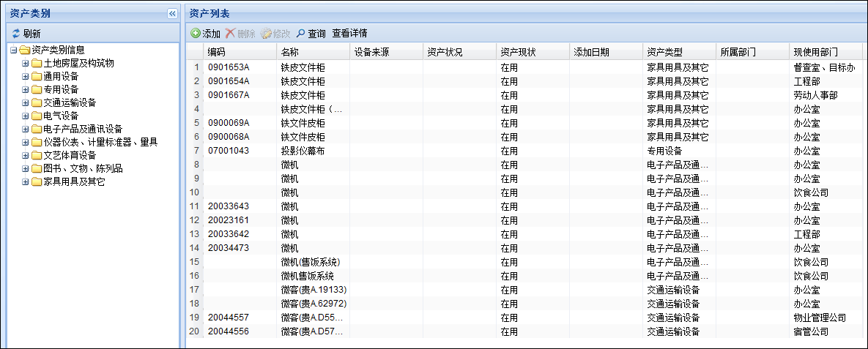Click the green plus icon for 添加
This screenshot has height=349, width=868.
coord(196,33)
